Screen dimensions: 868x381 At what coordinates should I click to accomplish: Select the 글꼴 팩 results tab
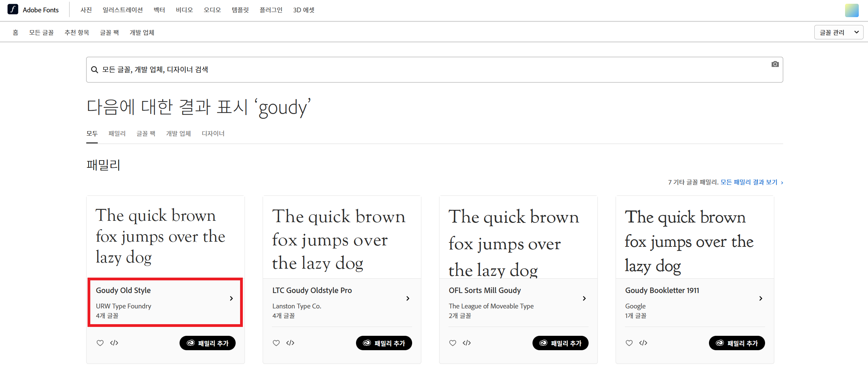coord(146,134)
